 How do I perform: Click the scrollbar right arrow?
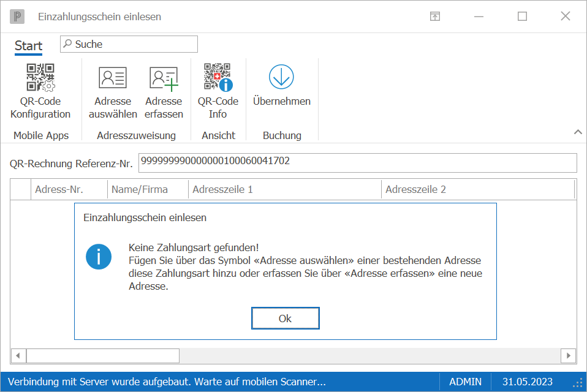tap(568, 356)
